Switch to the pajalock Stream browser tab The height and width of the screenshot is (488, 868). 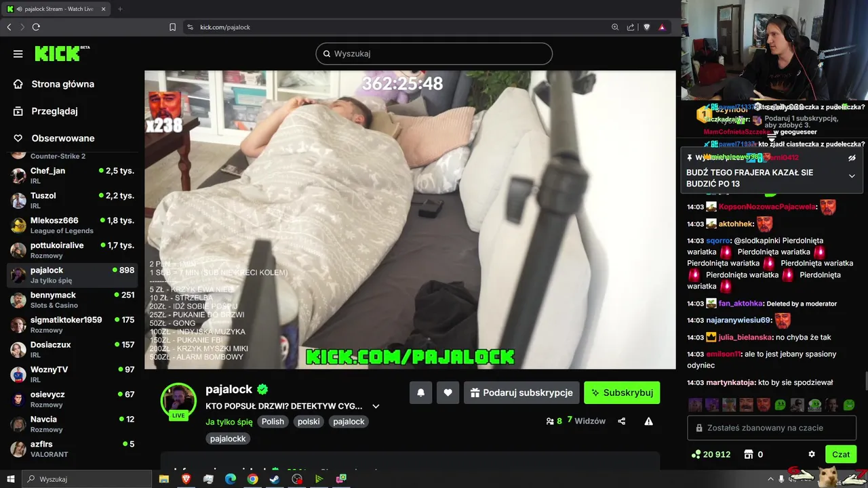click(x=56, y=9)
